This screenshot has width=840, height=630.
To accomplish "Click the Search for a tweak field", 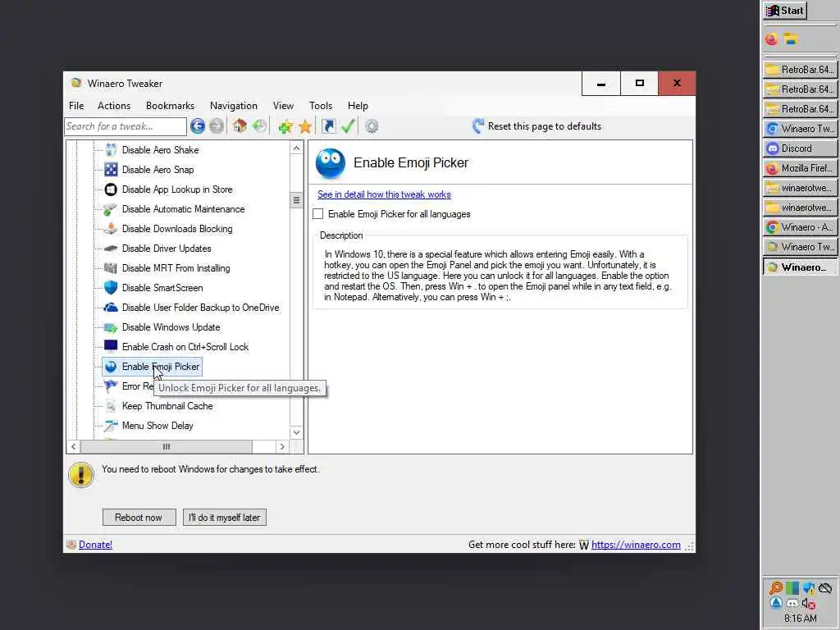I will coord(126,126).
